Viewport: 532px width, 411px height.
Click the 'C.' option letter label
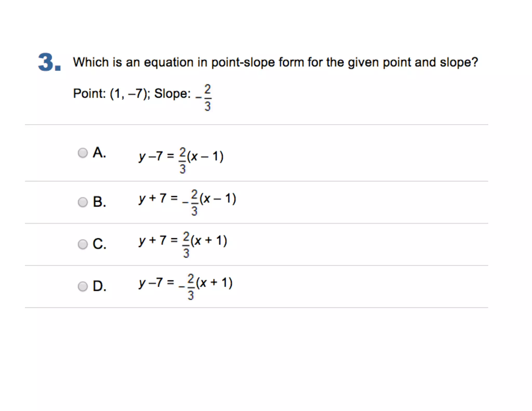pyautogui.click(x=99, y=244)
